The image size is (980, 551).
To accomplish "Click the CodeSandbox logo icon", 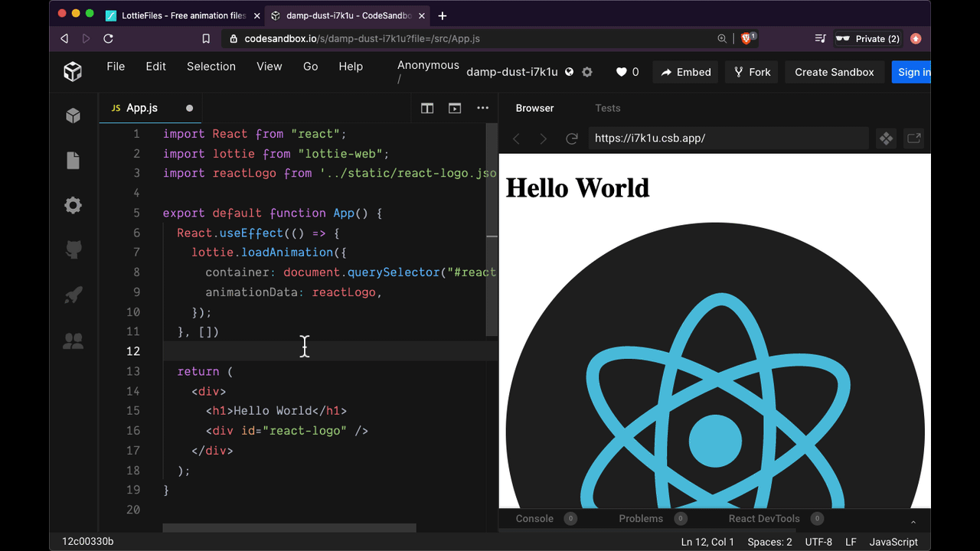I will click(x=73, y=71).
